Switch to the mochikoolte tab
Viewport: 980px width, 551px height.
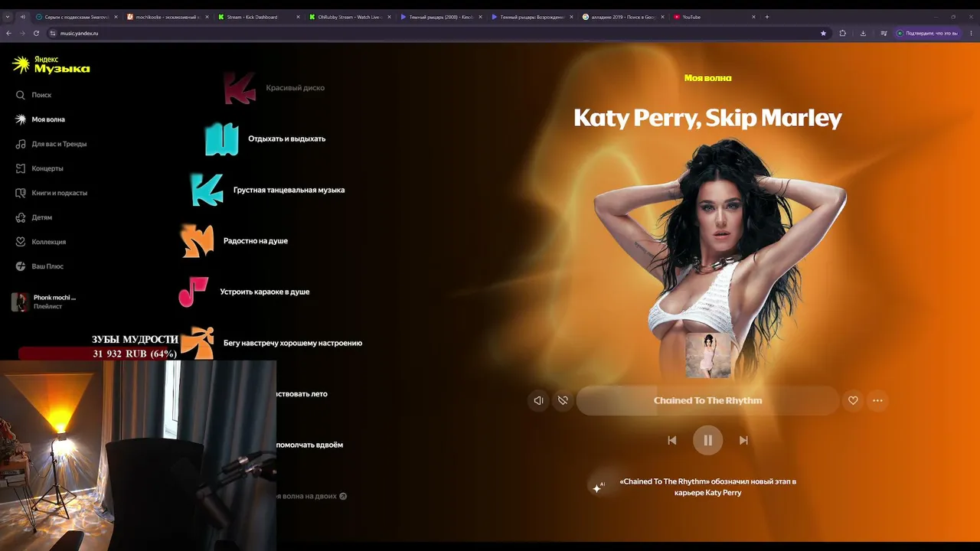tap(167, 17)
